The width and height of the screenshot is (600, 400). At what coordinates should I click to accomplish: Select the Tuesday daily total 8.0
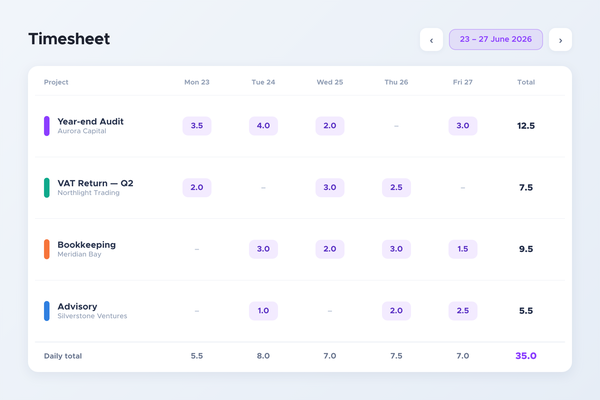(x=263, y=356)
